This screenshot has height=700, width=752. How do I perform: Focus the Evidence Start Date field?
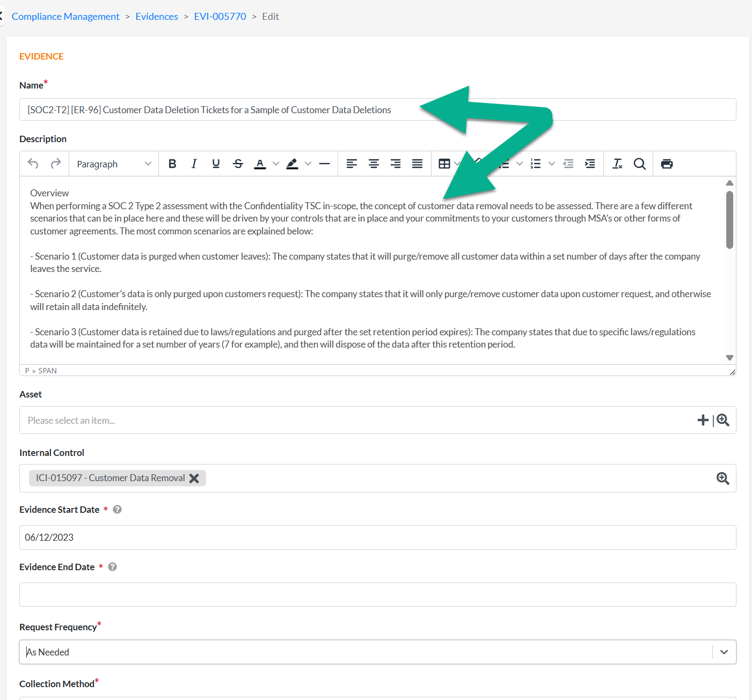click(378, 537)
